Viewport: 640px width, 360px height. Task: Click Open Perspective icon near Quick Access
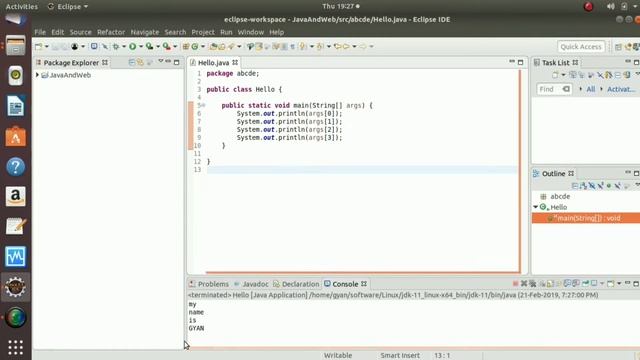[x=618, y=47]
